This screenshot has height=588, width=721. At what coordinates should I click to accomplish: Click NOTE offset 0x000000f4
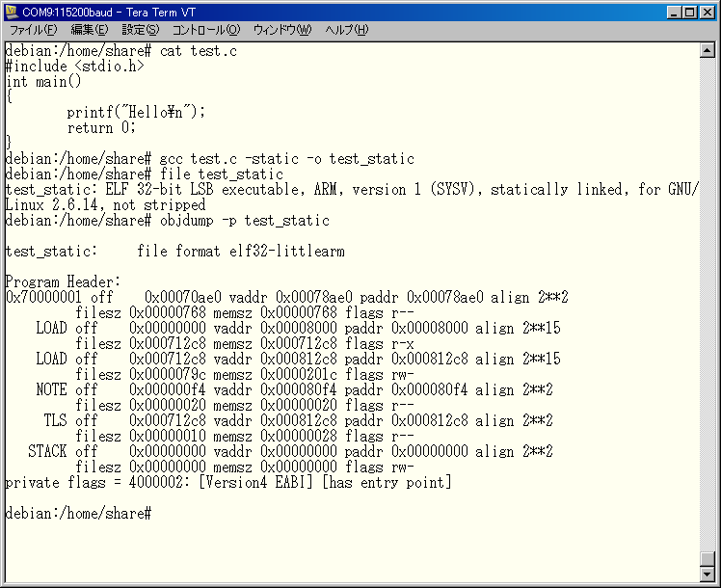[168, 389]
